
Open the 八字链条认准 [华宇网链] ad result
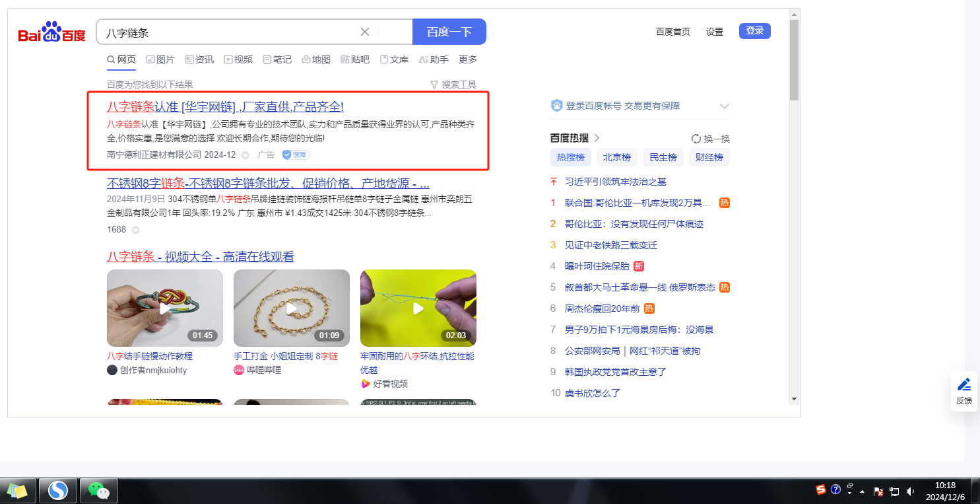coord(225,107)
